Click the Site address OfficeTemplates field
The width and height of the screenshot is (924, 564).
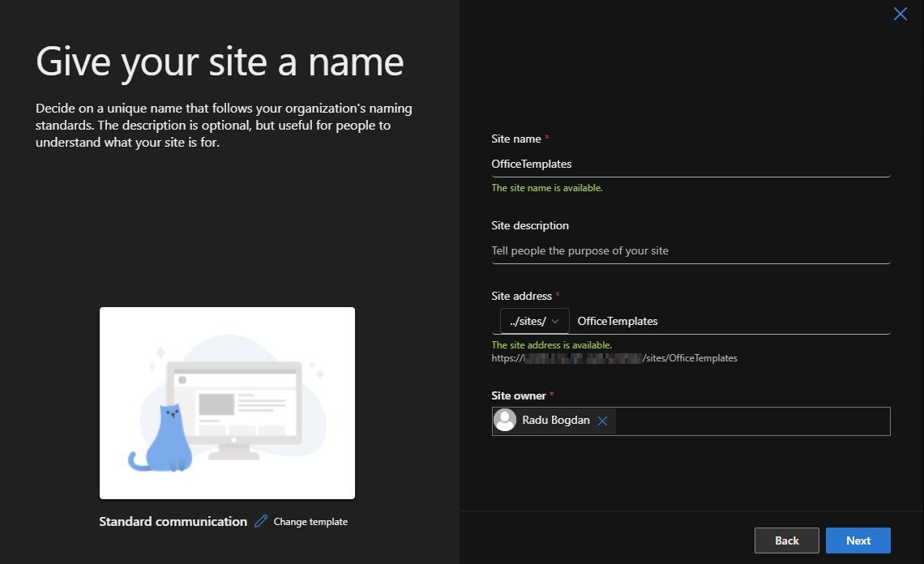click(729, 321)
